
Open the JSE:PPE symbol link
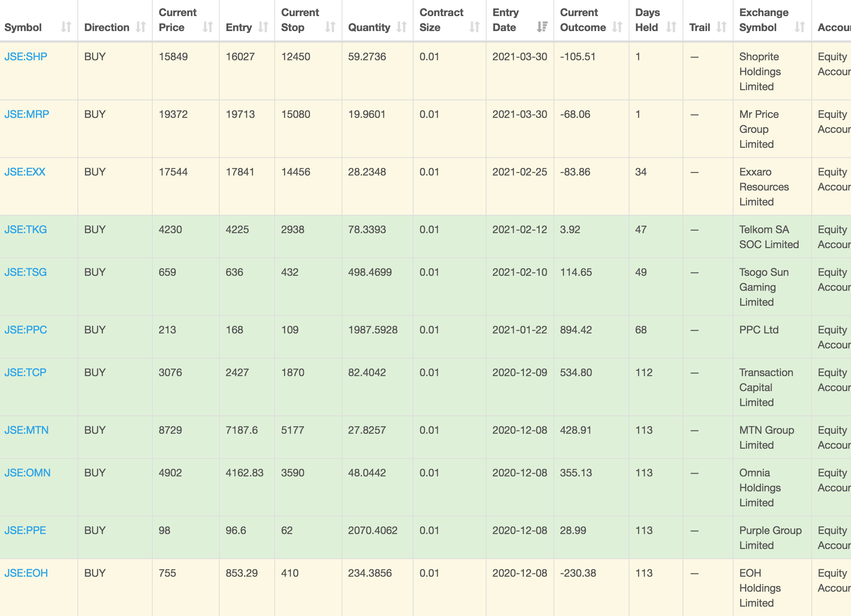pyautogui.click(x=25, y=530)
